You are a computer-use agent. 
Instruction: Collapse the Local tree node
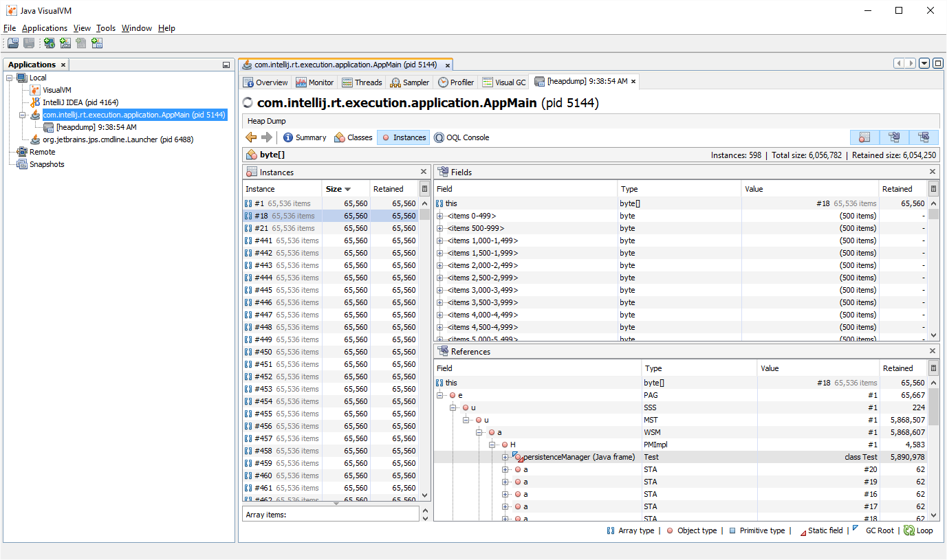pos(10,78)
